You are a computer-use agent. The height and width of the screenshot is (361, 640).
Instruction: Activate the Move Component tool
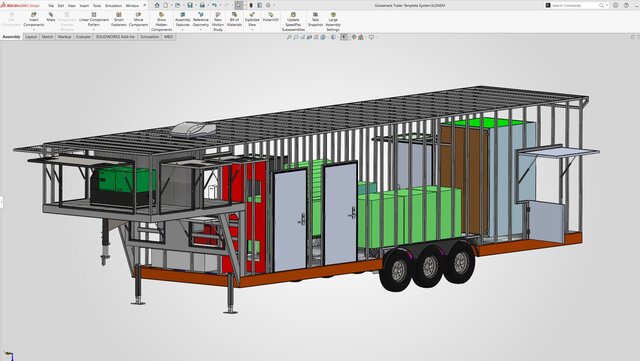click(138, 20)
